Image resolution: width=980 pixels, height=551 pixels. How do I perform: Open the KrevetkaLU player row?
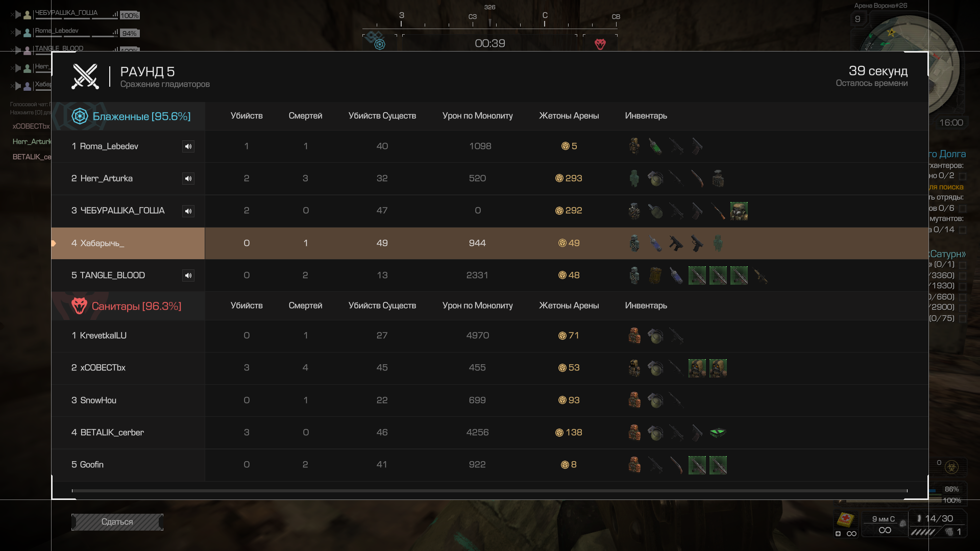click(x=489, y=336)
